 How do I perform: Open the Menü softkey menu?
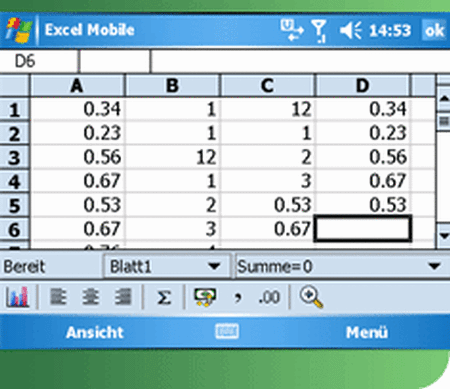(367, 332)
